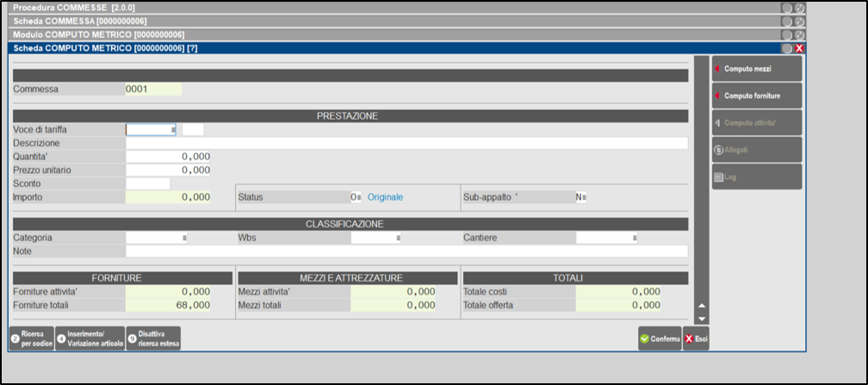
Task: Click the Quantita' input field
Action: coord(168,157)
